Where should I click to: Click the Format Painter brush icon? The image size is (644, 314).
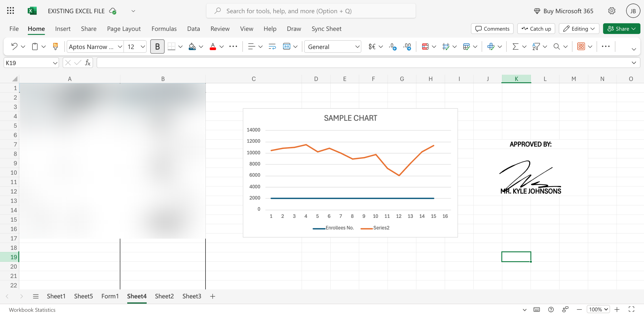55,47
